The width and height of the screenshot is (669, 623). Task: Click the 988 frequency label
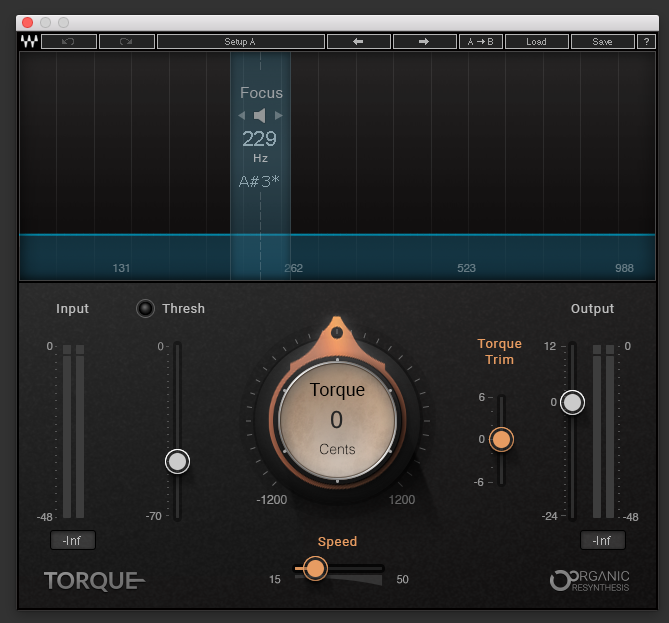point(624,268)
